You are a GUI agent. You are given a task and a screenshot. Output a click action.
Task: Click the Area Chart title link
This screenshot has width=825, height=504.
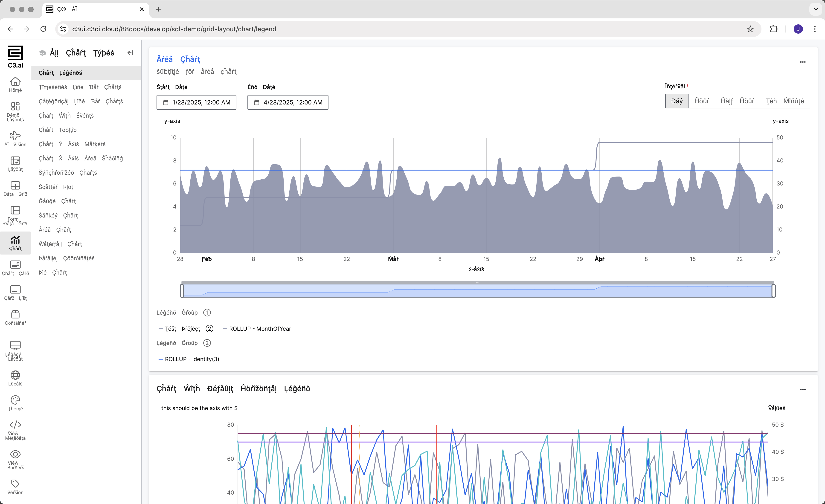[x=178, y=59]
